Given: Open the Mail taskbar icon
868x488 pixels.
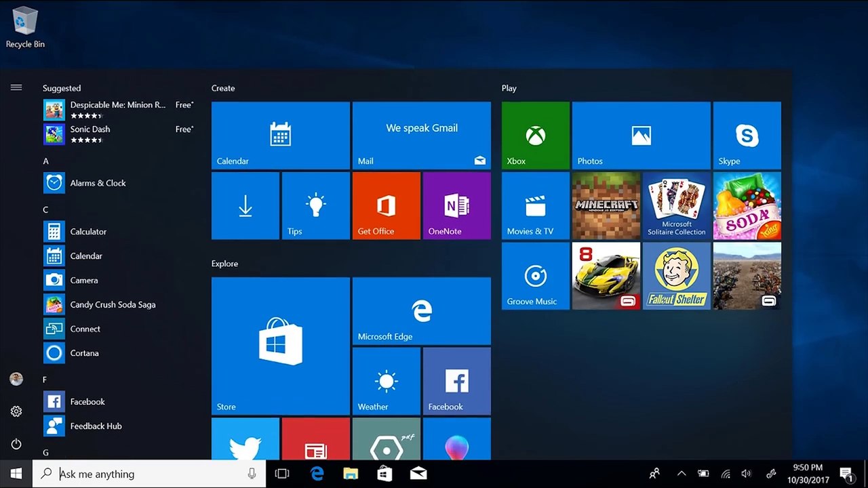Looking at the screenshot, I should 418,474.
